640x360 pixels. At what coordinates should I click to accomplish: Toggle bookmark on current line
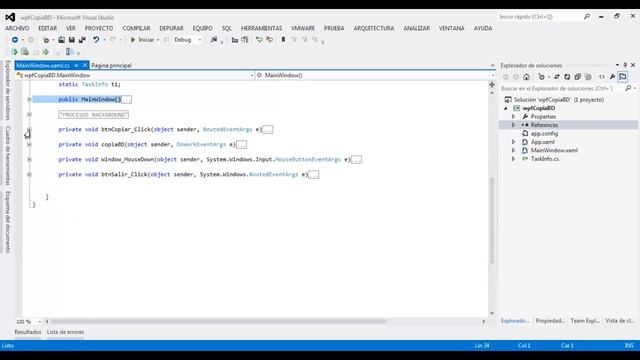[x=283, y=40]
